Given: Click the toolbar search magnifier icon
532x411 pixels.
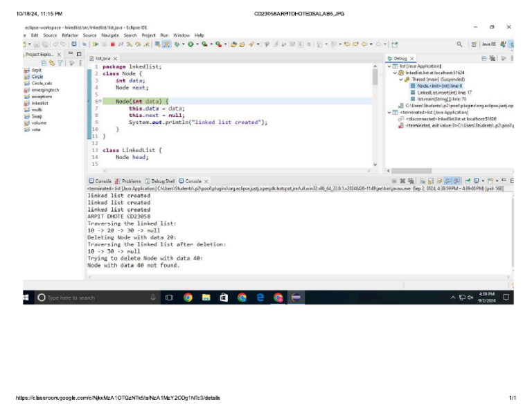Looking at the screenshot, I should point(459,44).
